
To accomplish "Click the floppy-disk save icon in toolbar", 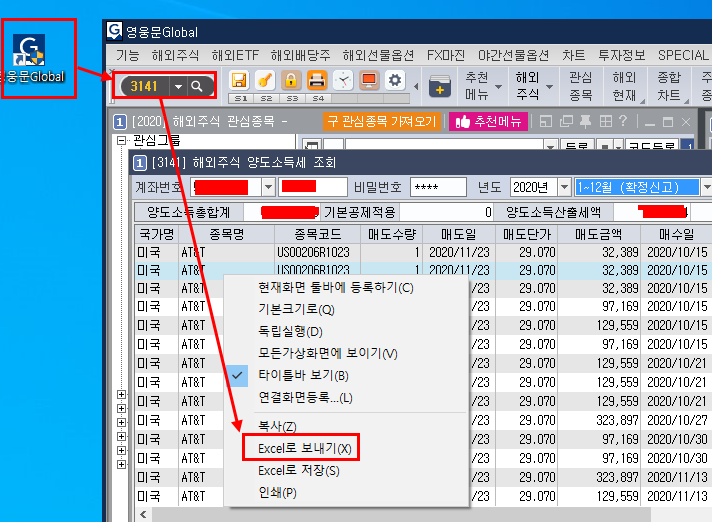I will [x=239, y=81].
